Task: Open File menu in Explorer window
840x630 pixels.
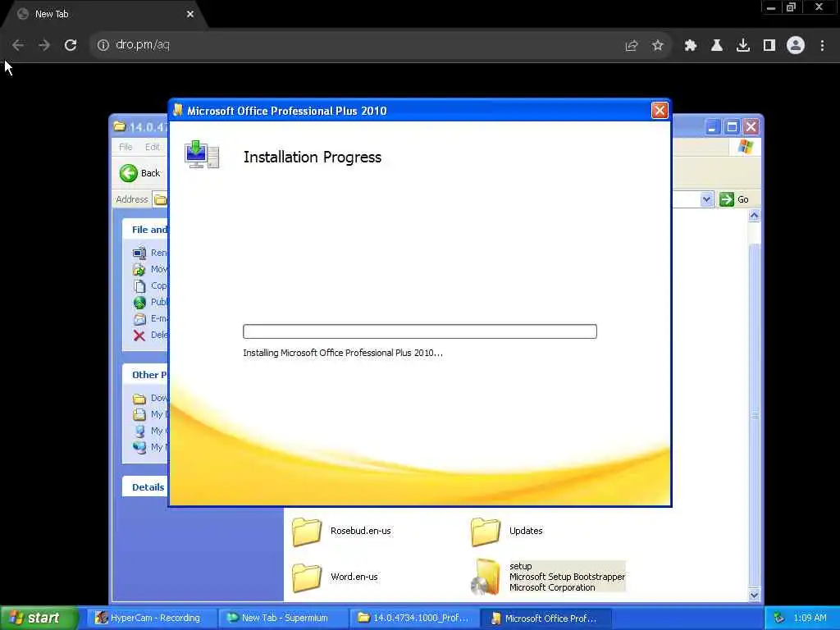Action: click(x=126, y=147)
